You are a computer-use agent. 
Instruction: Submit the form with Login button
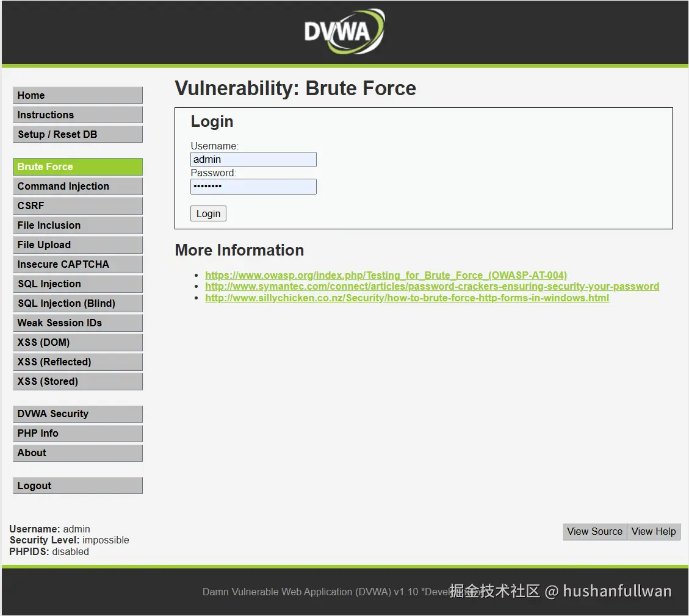[208, 213]
